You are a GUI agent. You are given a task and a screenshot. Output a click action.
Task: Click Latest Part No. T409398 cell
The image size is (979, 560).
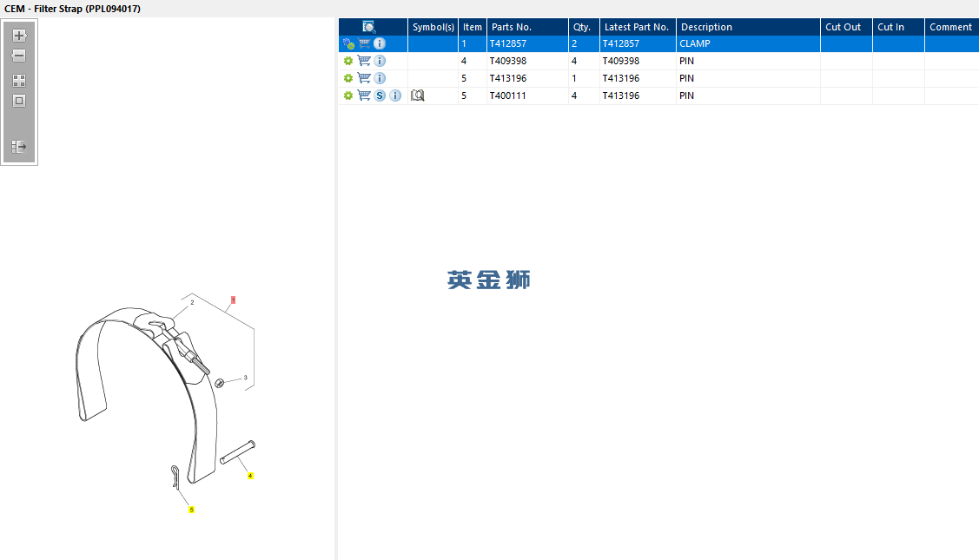[x=638, y=61]
